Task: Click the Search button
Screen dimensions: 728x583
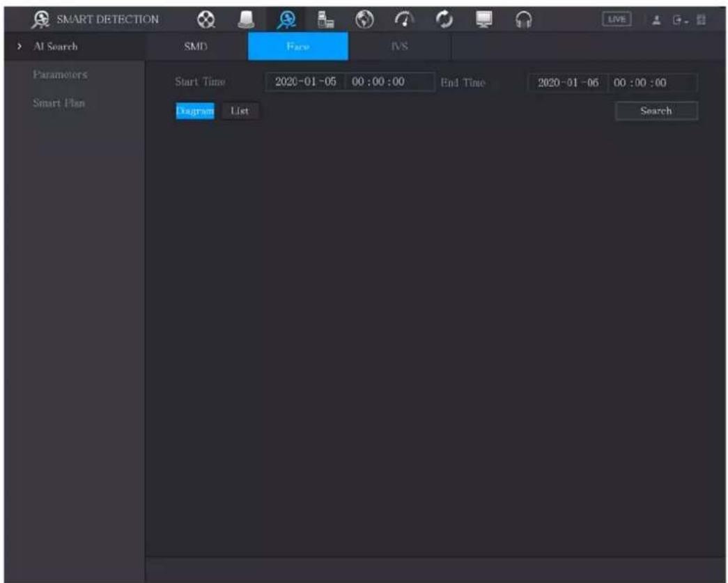Action: point(656,111)
